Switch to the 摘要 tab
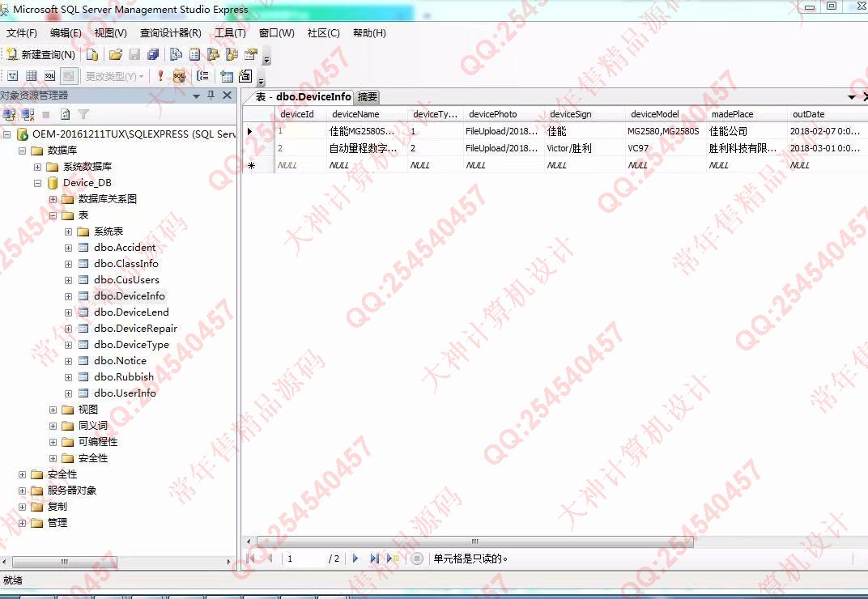This screenshot has width=868, height=599. [x=367, y=97]
